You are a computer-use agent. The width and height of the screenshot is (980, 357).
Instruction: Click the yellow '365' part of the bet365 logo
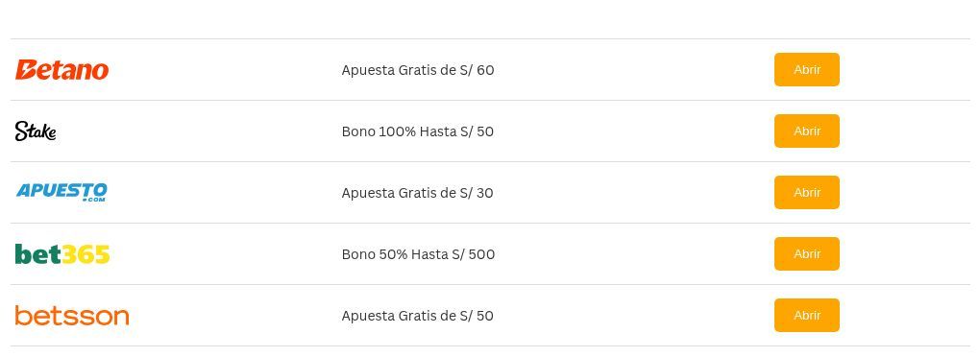pos(86,254)
